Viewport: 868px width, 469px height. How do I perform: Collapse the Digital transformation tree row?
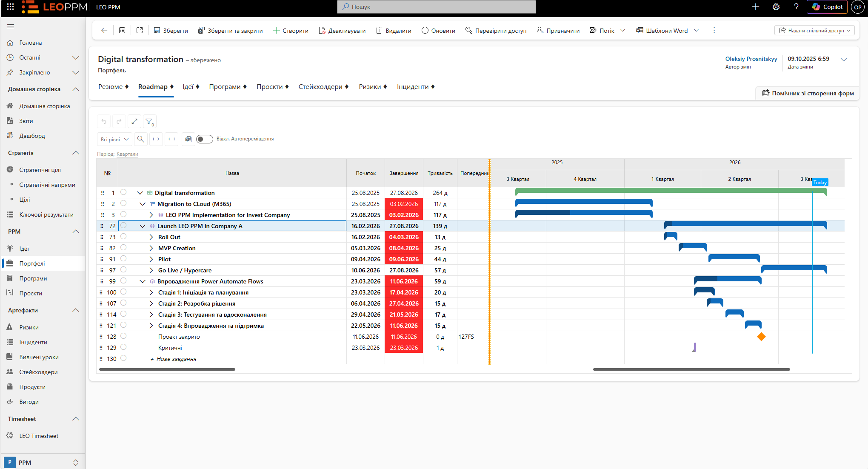(x=140, y=193)
